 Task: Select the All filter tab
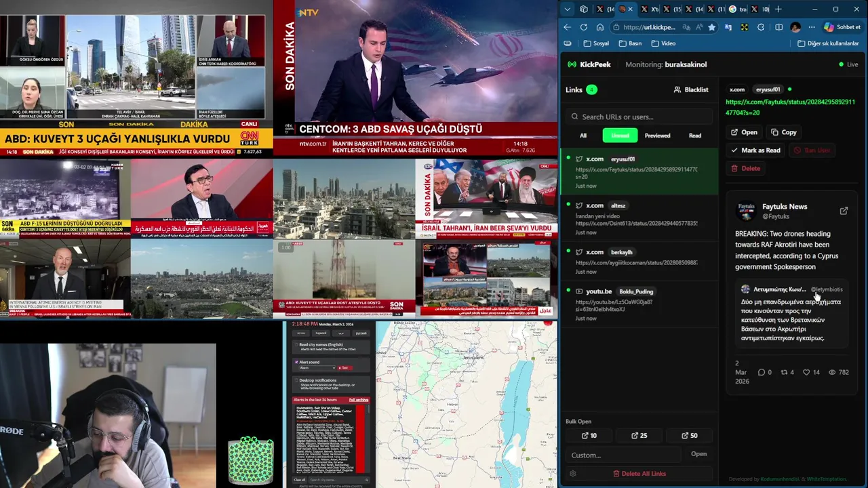(x=583, y=136)
